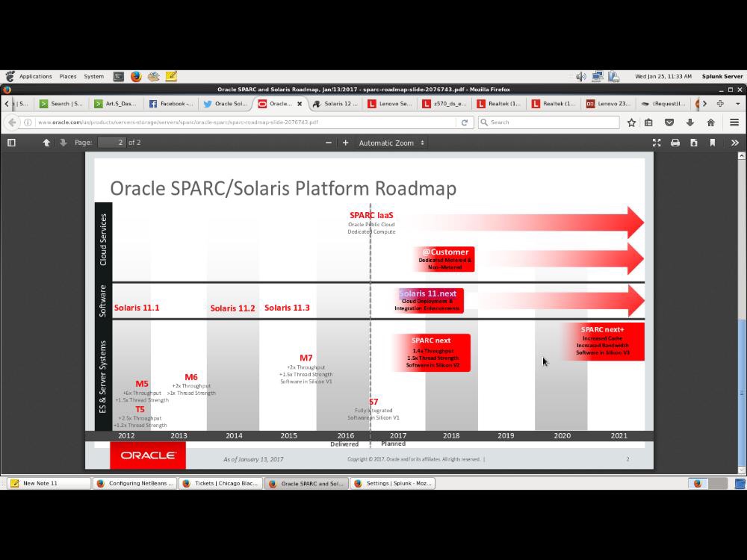
Task: Reload the current page
Action: pyautogui.click(x=464, y=122)
